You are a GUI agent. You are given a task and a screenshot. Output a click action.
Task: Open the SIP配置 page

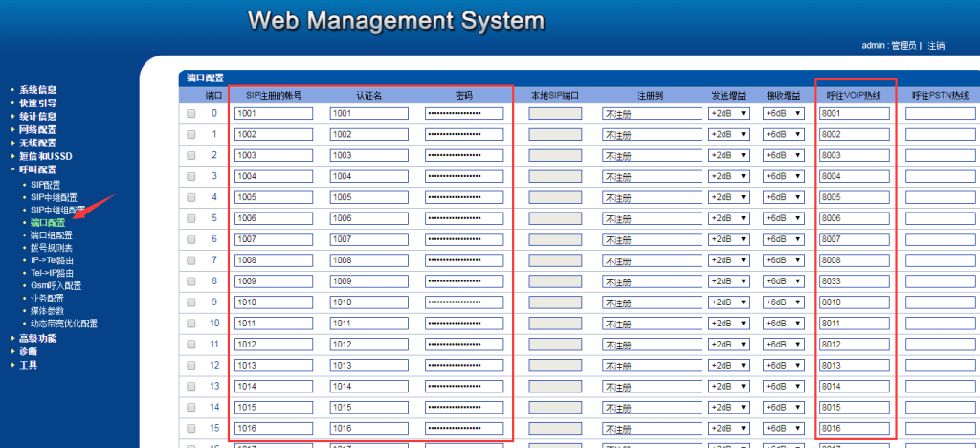click(45, 184)
